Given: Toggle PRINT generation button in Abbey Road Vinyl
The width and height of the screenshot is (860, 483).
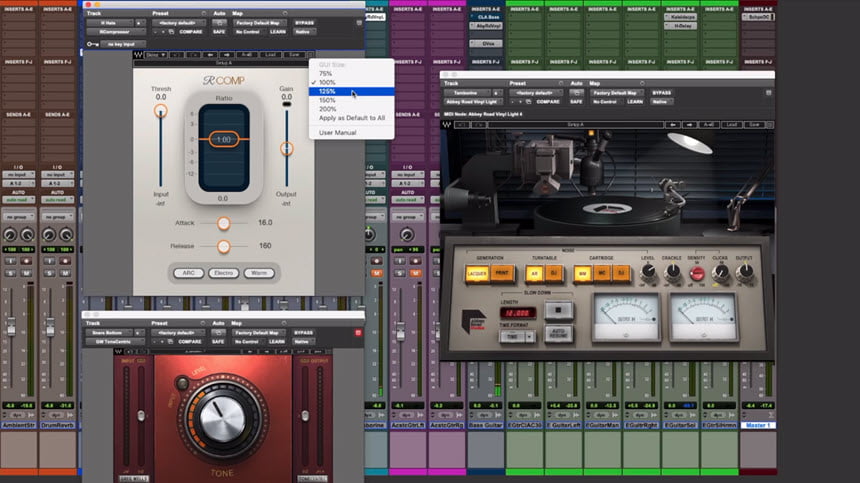Looking at the screenshot, I should pos(502,273).
